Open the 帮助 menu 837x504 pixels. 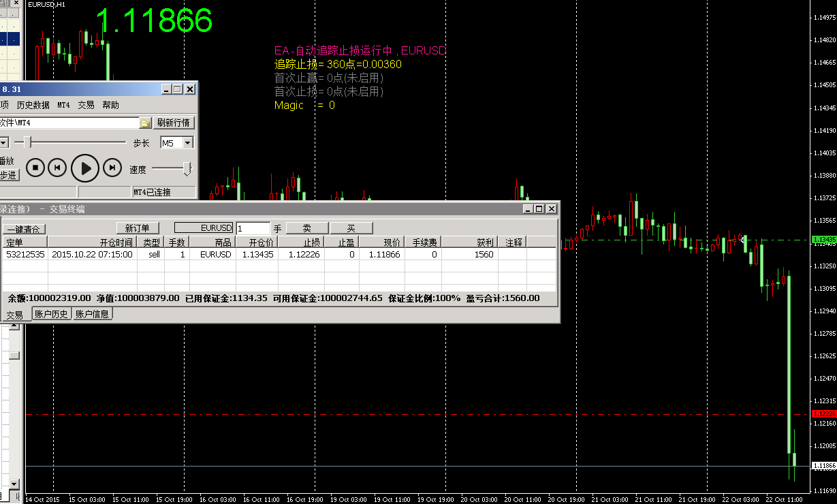click(110, 105)
